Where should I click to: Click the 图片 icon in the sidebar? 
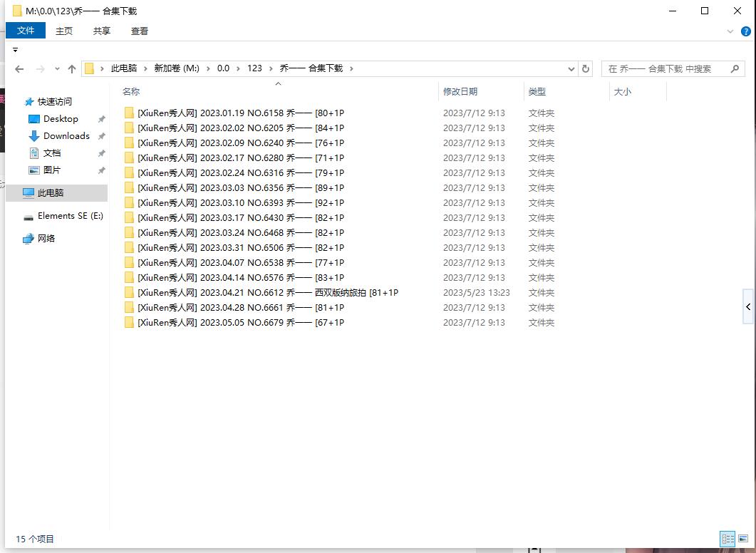coord(33,170)
